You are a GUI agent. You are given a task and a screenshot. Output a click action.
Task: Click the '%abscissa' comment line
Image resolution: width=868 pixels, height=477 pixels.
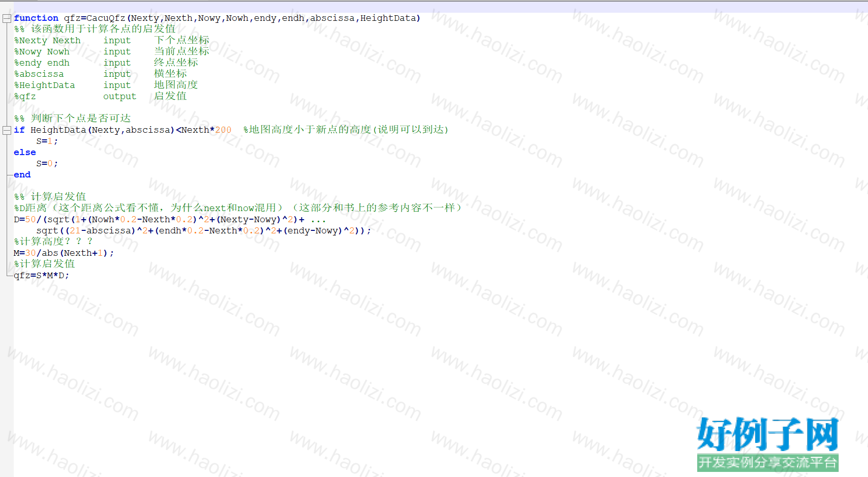(101, 74)
